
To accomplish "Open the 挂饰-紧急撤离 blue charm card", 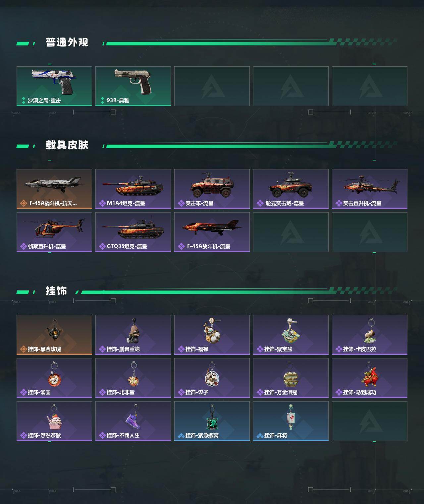I will click(212, 421).
